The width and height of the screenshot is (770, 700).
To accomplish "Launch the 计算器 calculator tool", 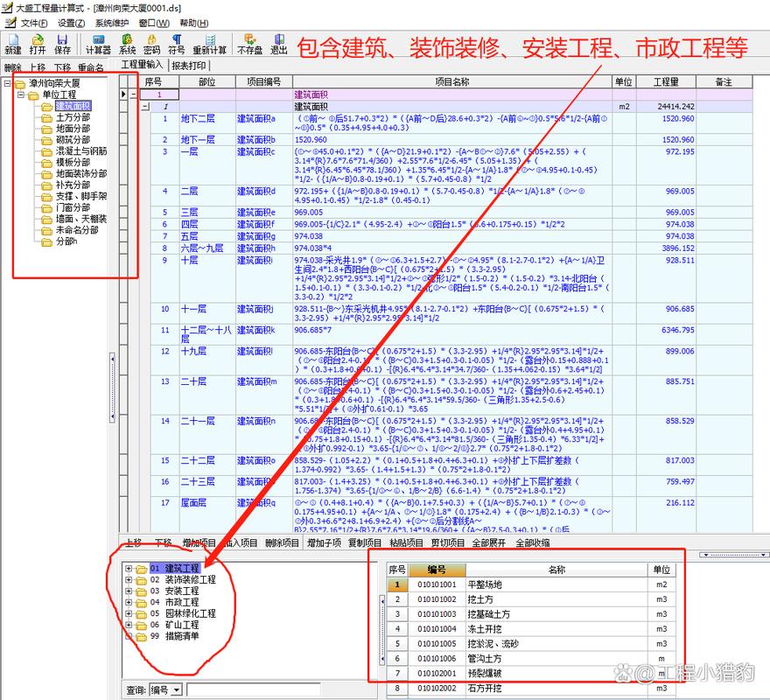I will pyautogui.click(x=98, y=44).
